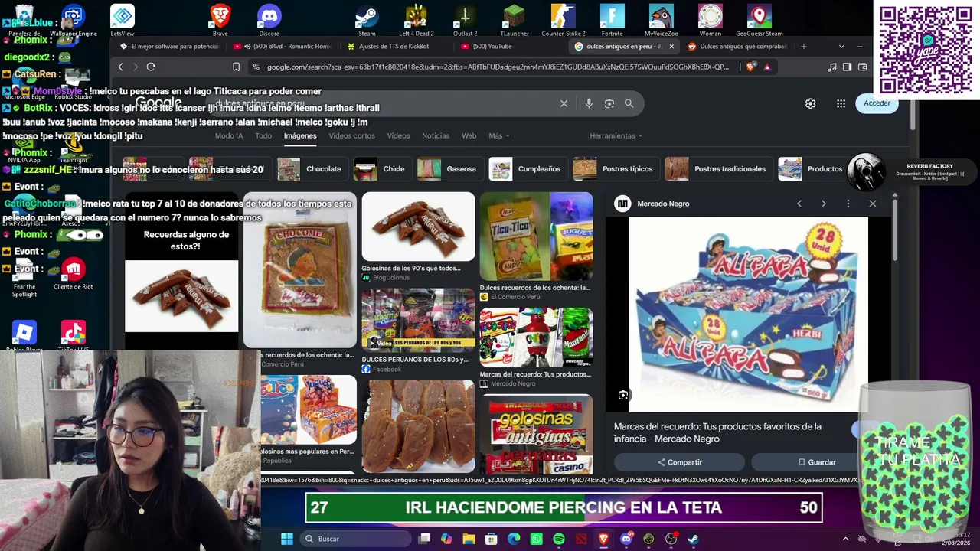Click the Guardar save button
The image size is (980, 551).
(x=816, y=462)
